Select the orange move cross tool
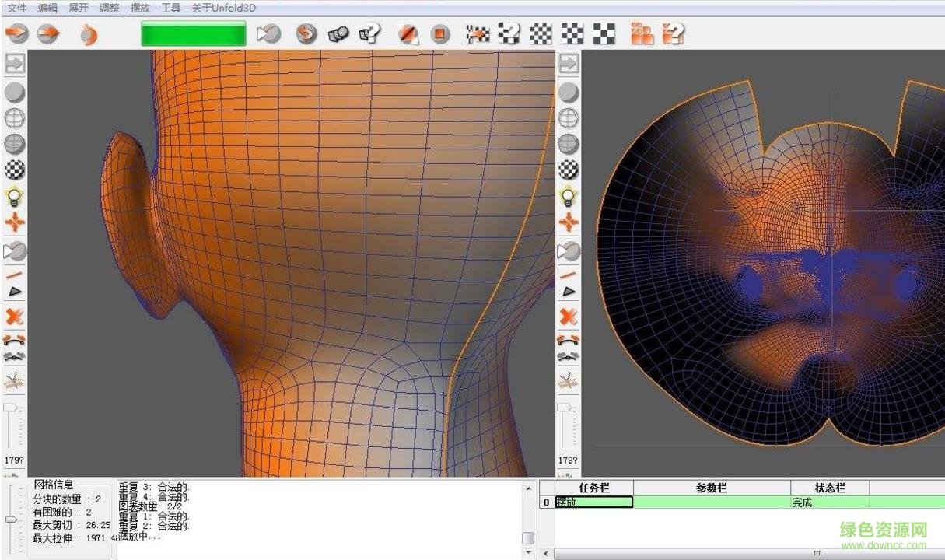The height and width of the screenshot is (560, 945). (14, 222)
